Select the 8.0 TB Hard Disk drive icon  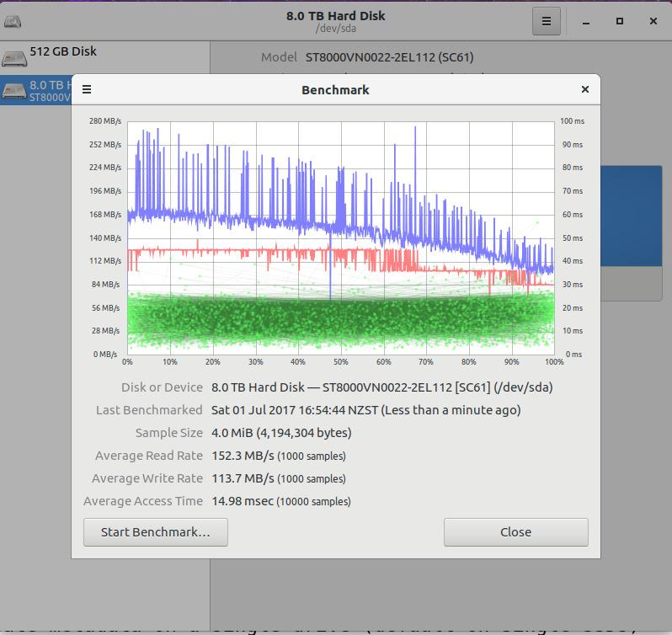coord(14,90)
